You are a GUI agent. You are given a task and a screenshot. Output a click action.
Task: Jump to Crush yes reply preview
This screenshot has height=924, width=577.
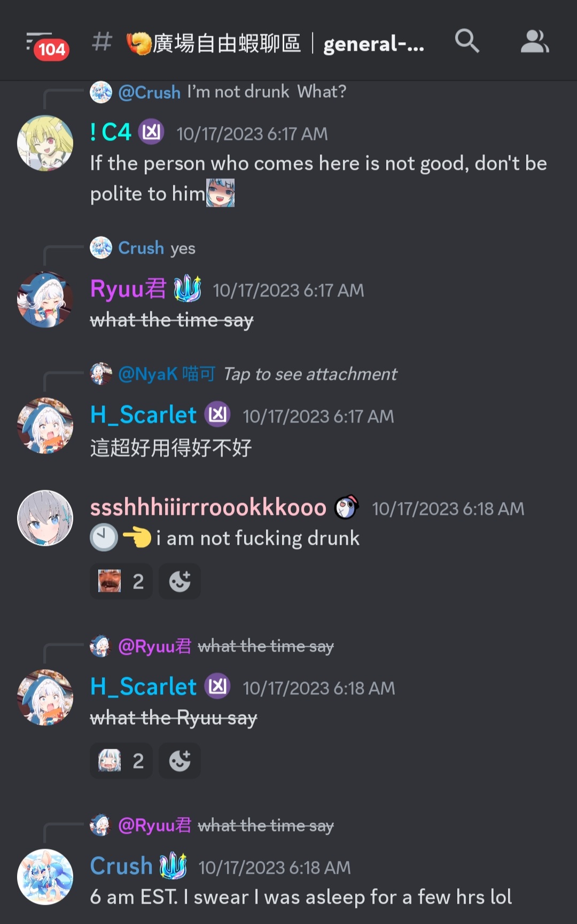pyautogui.click(x=143, y=248)
